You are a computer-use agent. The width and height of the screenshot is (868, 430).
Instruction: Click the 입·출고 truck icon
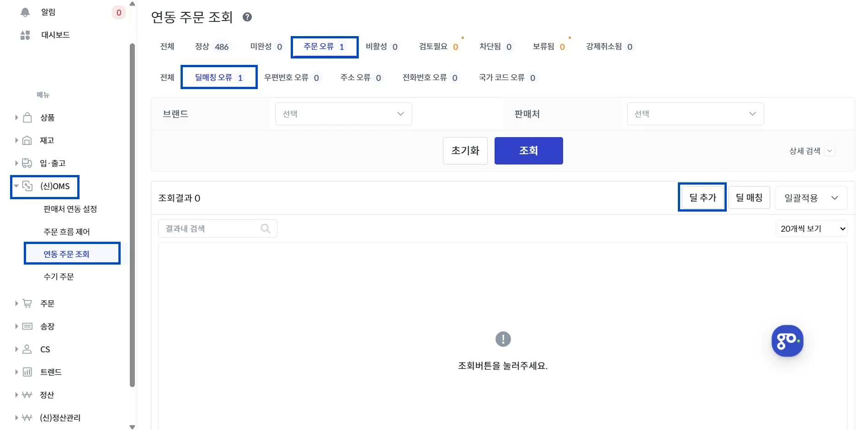pos(27,163)
